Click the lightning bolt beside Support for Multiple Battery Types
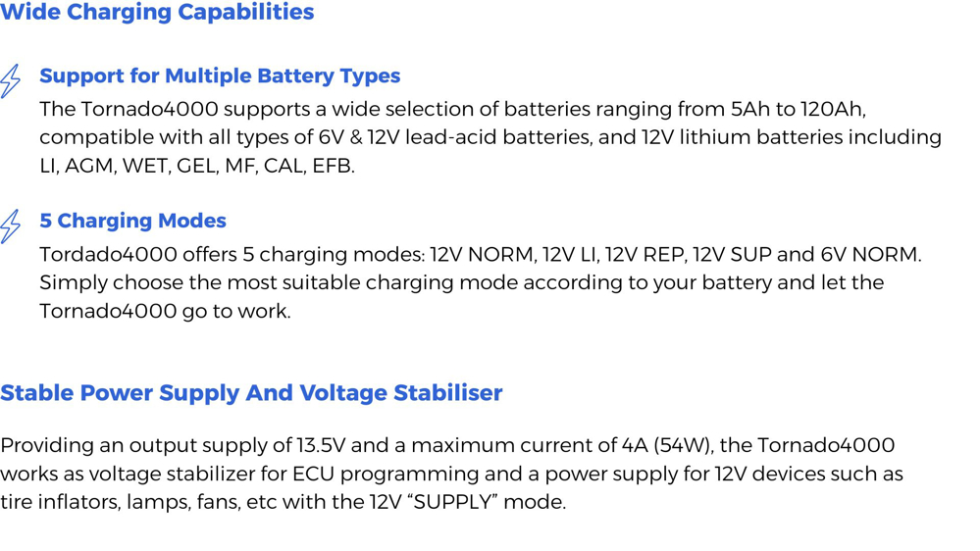Screen dimensions: 980x551 coord(10,80)
